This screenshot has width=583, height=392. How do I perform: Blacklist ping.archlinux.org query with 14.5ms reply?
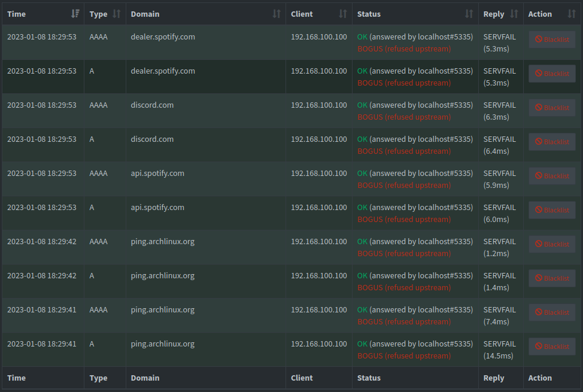click(552, 347)
